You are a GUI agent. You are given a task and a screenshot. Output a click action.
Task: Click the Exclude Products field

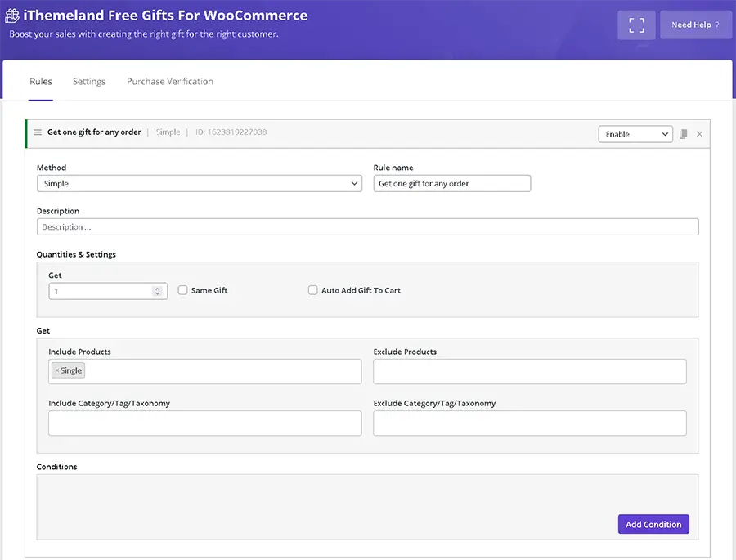point(529,371)
